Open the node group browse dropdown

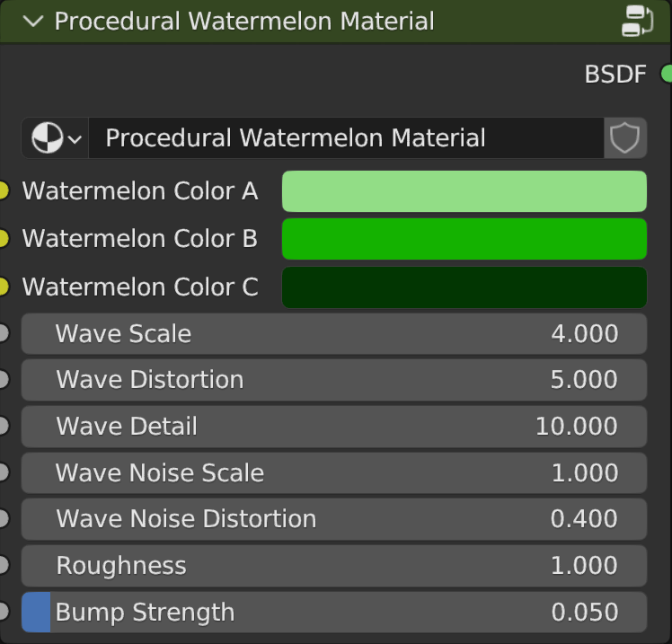pyautogui.click(x=56, y=138)
